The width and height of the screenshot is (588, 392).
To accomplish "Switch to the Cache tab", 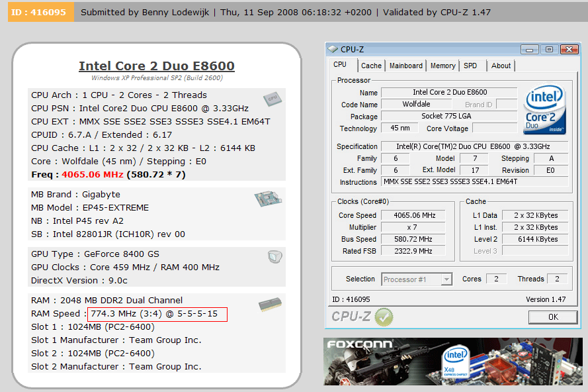I will (371, 66).
